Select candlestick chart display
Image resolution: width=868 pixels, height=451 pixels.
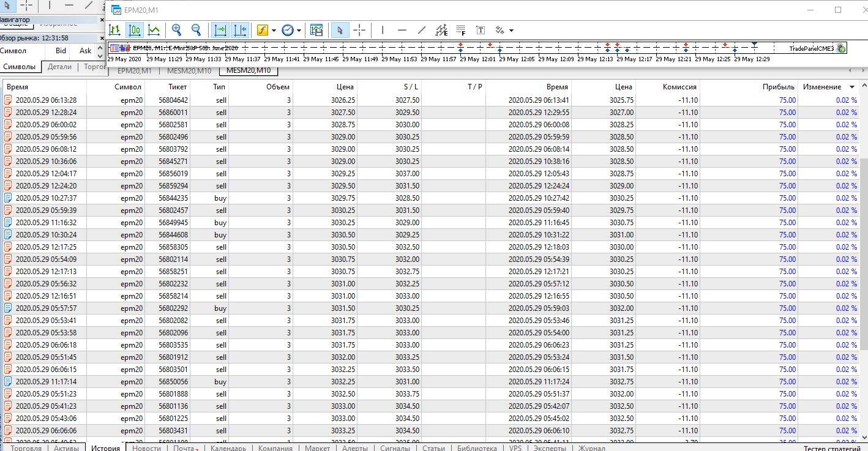(x=135, y=29)
